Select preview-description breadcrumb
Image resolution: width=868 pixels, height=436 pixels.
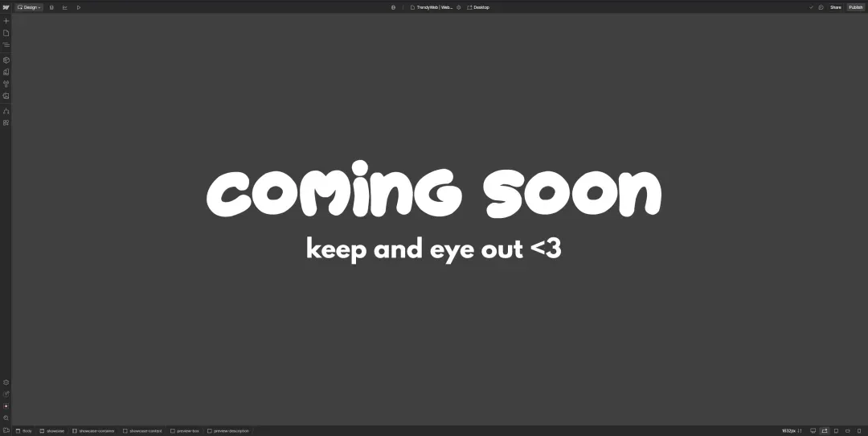click(228, 430)
